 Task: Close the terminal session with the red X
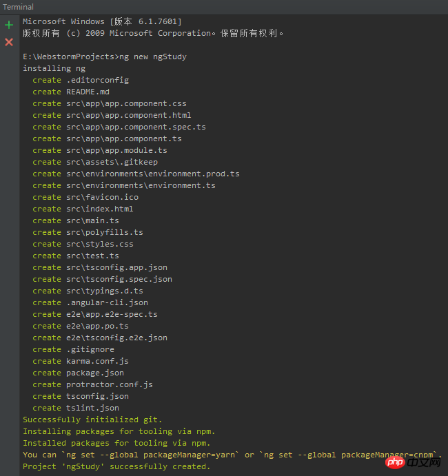pyautogui.click(x=9, y=42)
